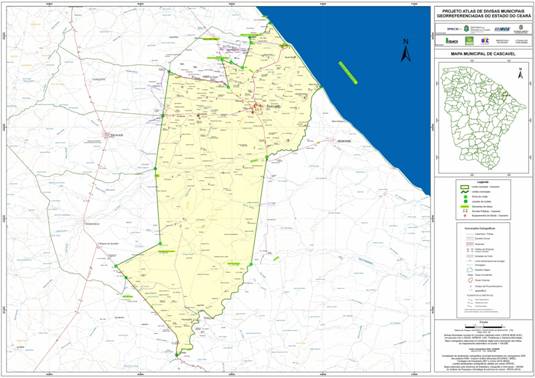
Task: Click the blue-purple logo in second logo row
Action: (485, 41)
